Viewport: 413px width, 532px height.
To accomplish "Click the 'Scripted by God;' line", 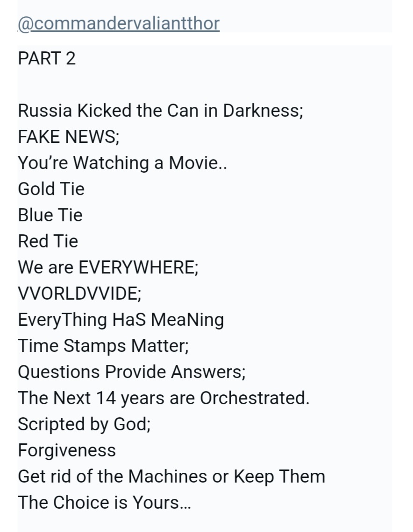I will (x=84, y=424).
